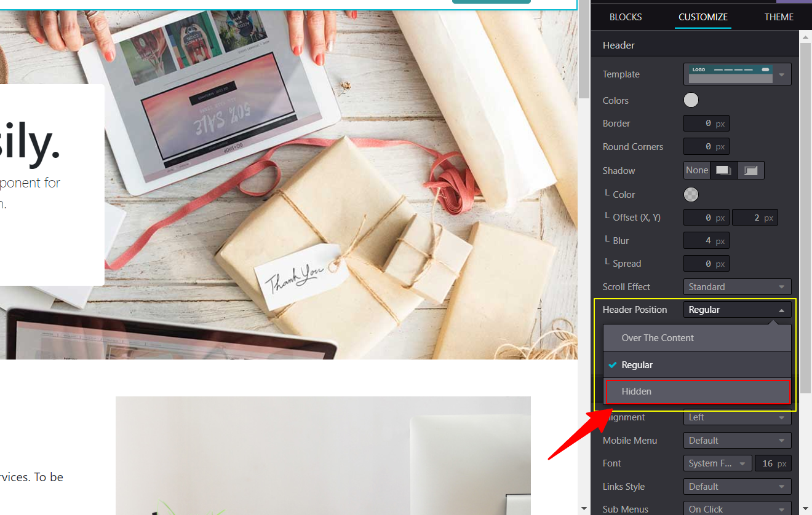Switch to the BLOCKS tab
This screenshot has width=812, height=515.
(626, 17)
